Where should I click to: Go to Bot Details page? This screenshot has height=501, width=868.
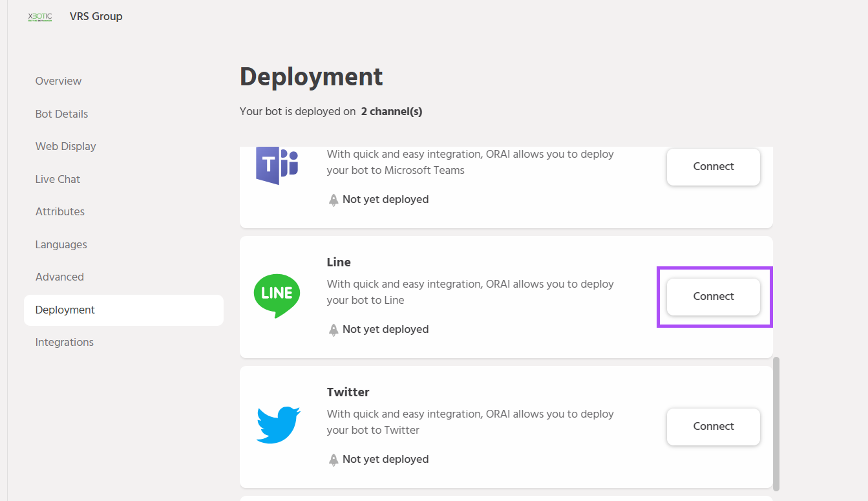click(61, 114)
